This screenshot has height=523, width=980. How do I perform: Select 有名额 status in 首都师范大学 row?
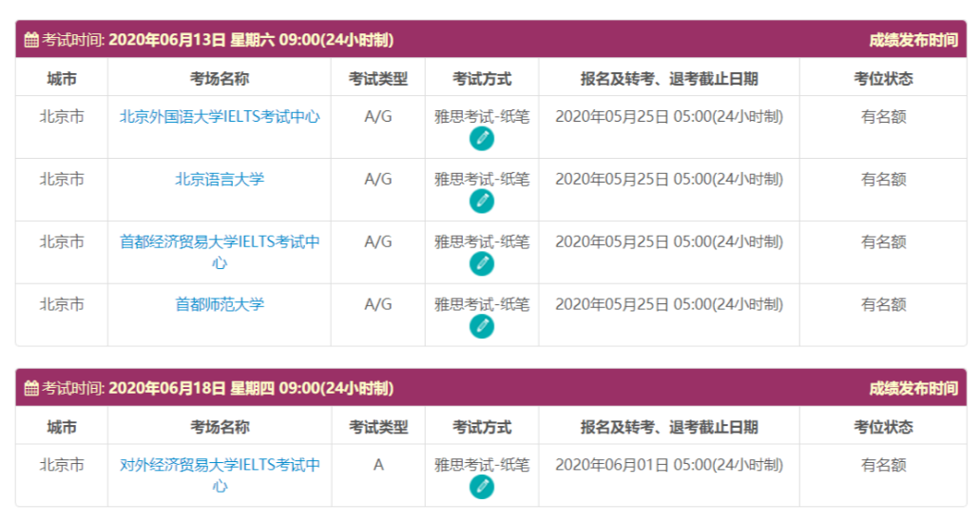pyautogui.click(x=883, y=304)
